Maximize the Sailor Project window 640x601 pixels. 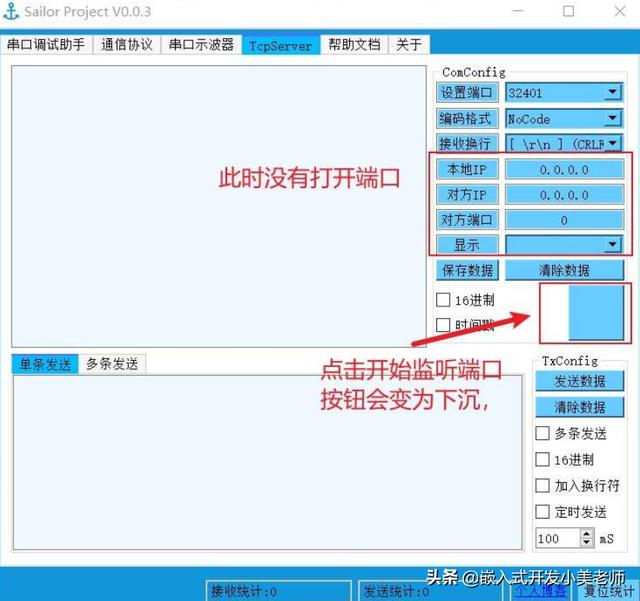point(569,11)
